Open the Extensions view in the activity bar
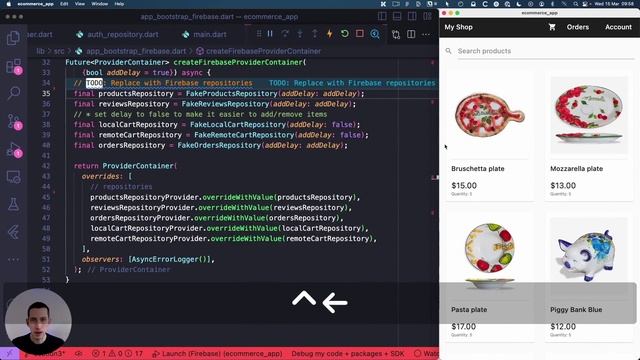This screenshot has height=360, width=640. [x=14, y=66]
